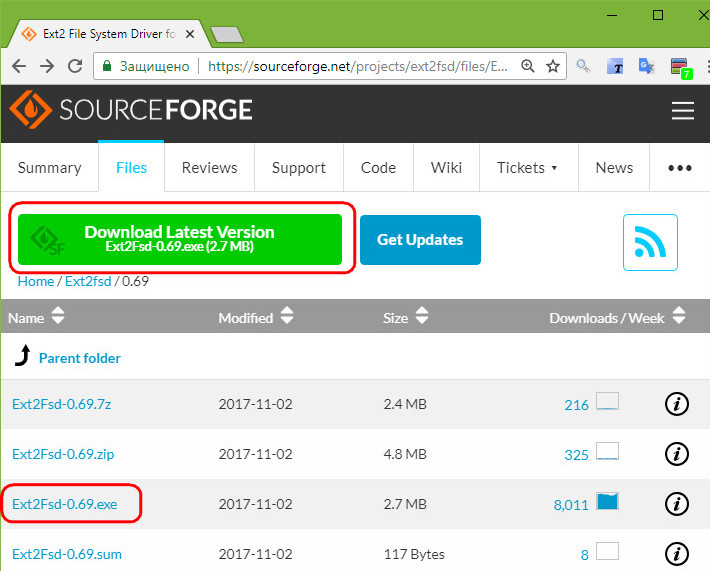Open the Parent folder link
Screen dimensions: 710x571
80,358
